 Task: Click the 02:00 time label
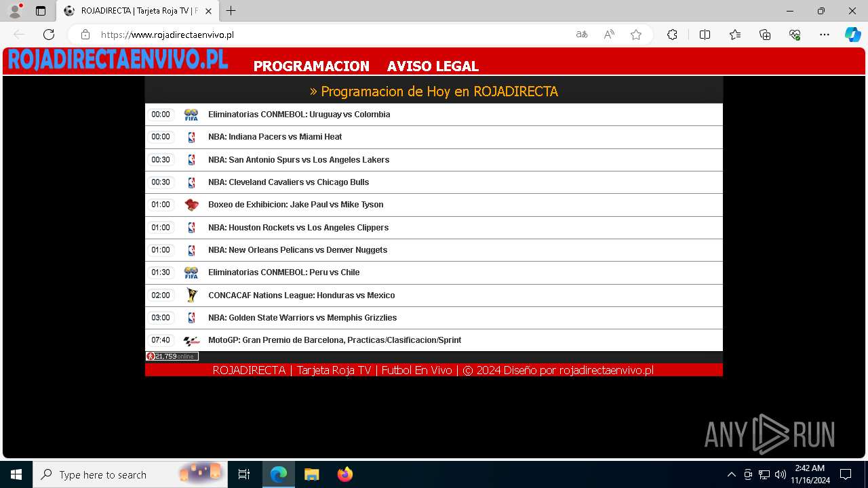[161, 296]
